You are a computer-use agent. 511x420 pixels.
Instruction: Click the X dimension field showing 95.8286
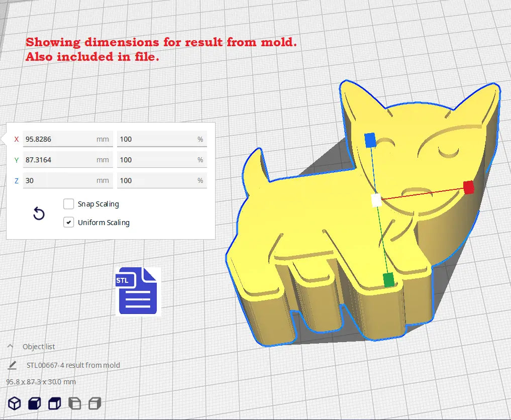(59, 139)
